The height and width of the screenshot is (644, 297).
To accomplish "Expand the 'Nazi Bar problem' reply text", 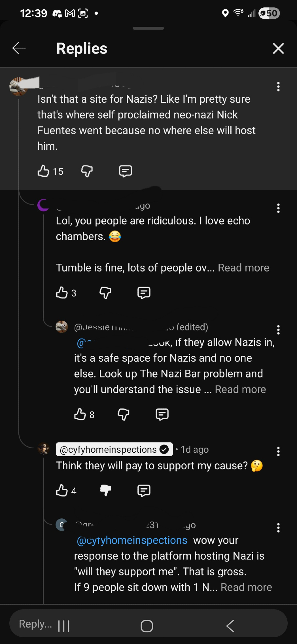I will (x=240, y=389).
